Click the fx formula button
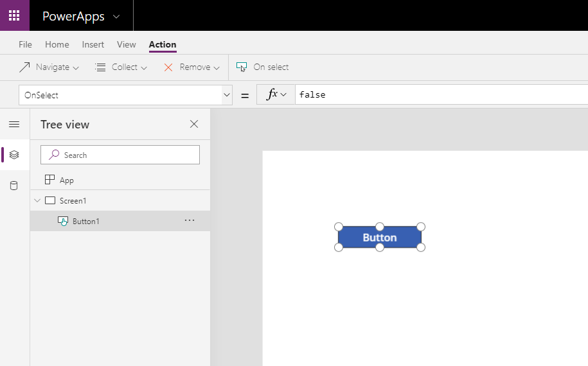588x366 pixels. click(x=272, y=94)
